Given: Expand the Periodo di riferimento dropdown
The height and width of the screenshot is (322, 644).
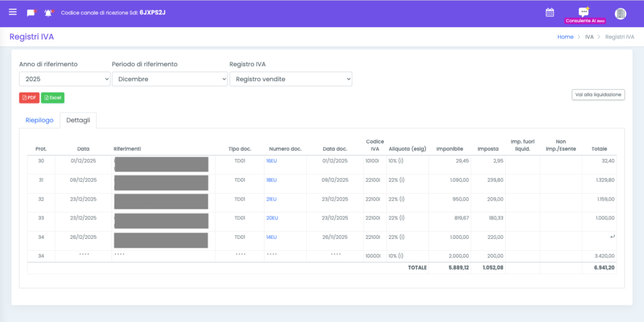Looking at the screenshot, I should click(x=170, y=79).
